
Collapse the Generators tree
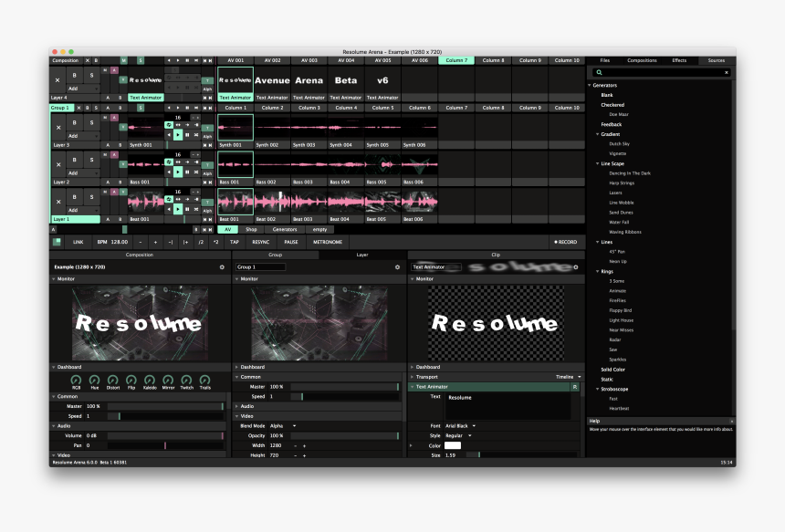point(590,86)
